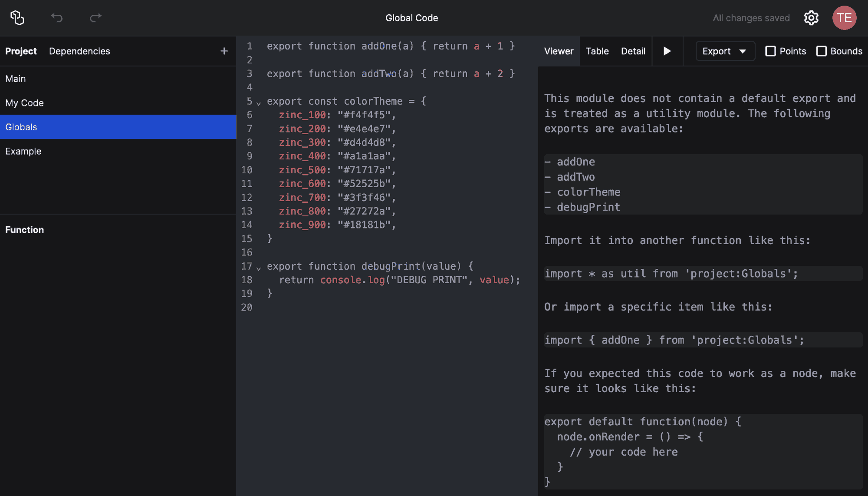Switch to the Project tab

tap(21, 51)
